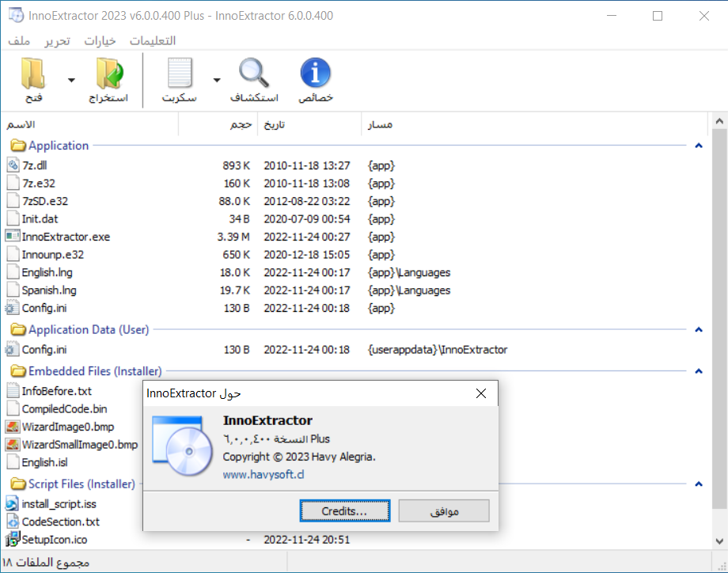The image size is (728, 573).
Task: Click the Application Data (User) folder icon
Action: 18,330
